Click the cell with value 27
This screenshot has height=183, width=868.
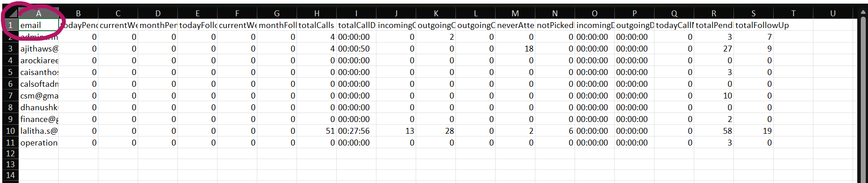(714, 48)
